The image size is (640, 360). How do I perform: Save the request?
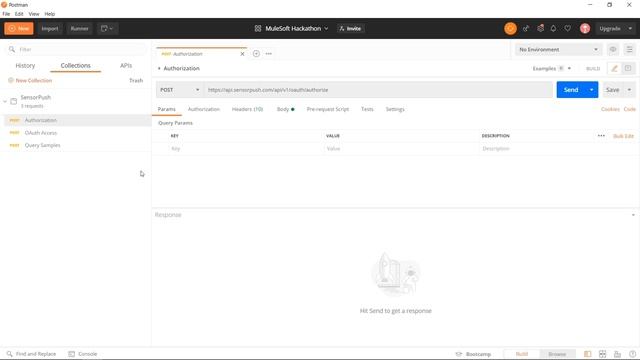(612, 90)
